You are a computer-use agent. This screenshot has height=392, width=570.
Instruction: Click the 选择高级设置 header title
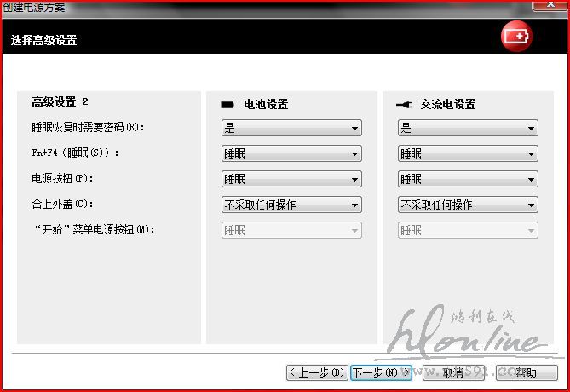pyautogui.click(x=44, y=40)
